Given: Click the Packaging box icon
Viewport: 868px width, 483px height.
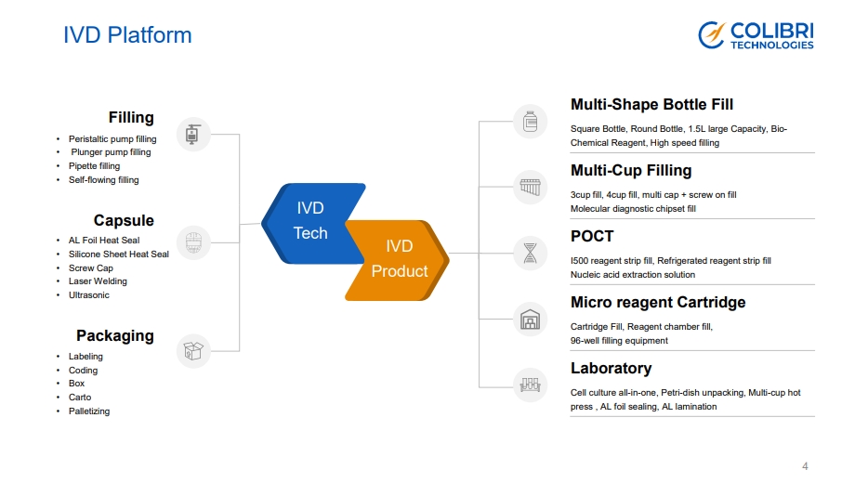Looking at the screenshot, I should (193, 350).
